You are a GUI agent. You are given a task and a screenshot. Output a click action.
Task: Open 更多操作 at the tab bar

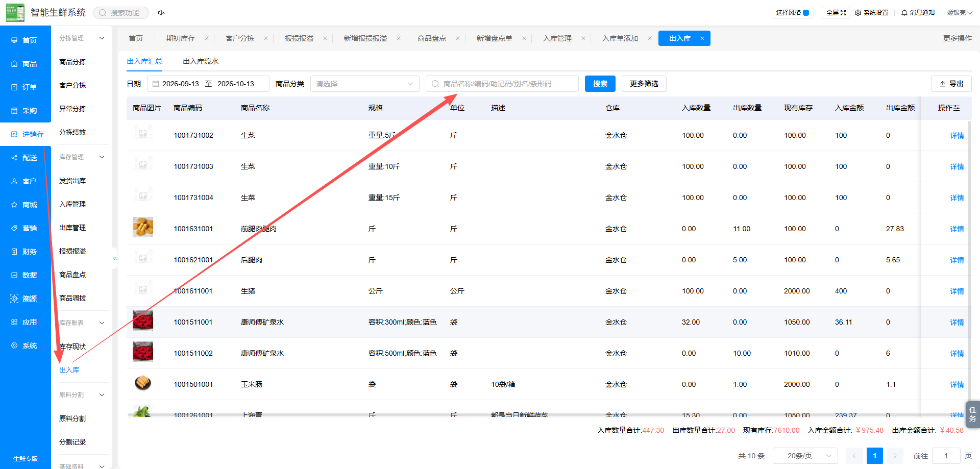tap(958, 38)
